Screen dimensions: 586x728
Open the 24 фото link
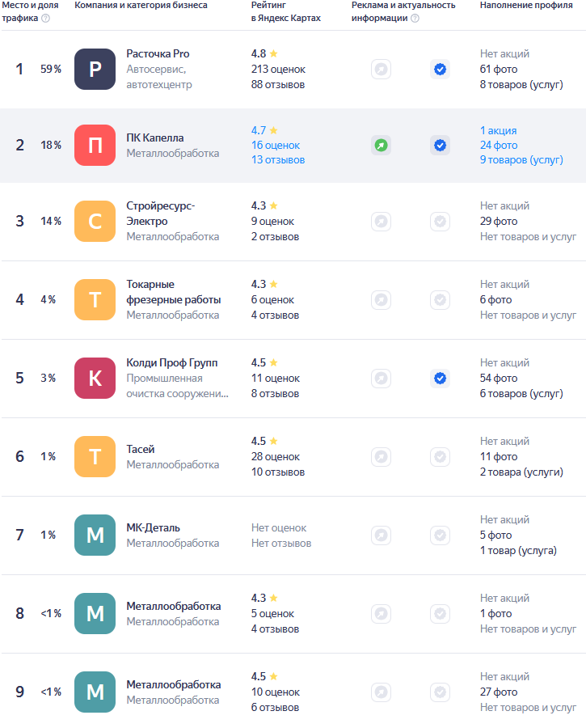[499, 145]
